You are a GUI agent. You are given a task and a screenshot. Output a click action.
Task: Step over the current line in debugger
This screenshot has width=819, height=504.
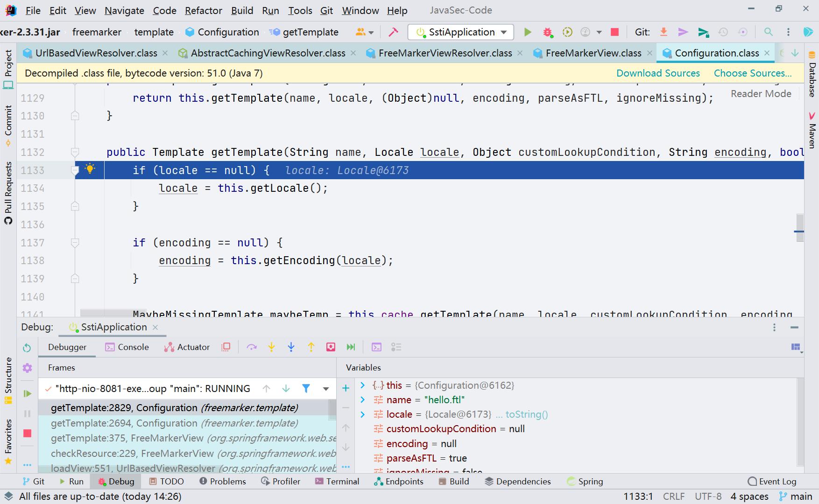(252, 347)
